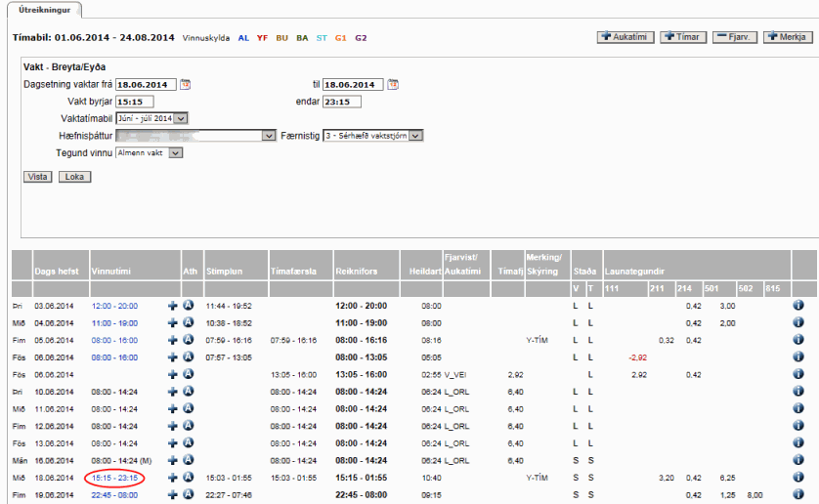Click the red -2,92 value
The width and height of the screenshot is (819, 504).
tap(638, 357)
